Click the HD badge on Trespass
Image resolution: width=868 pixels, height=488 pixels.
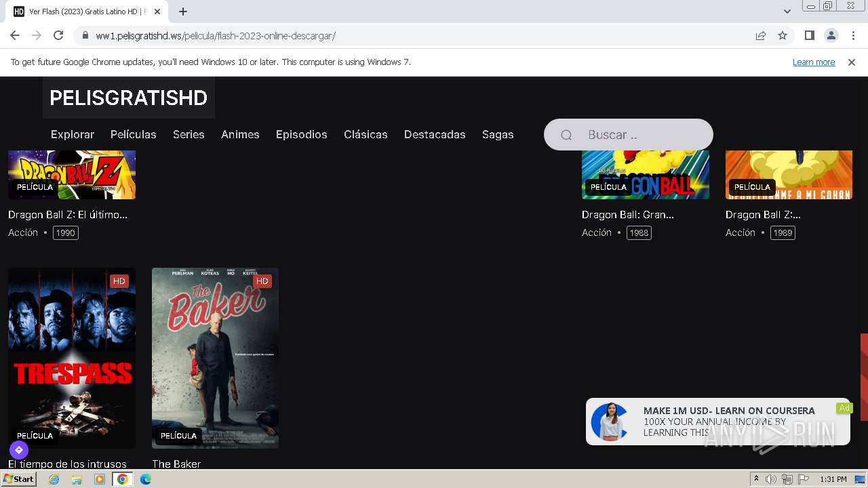[119, 281]
